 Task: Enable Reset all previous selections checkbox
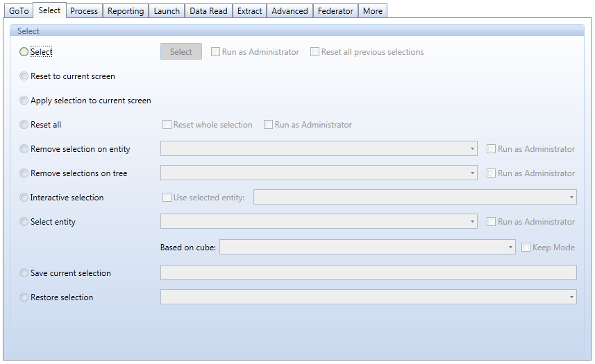pyautogui.click(x=315, y=52)
